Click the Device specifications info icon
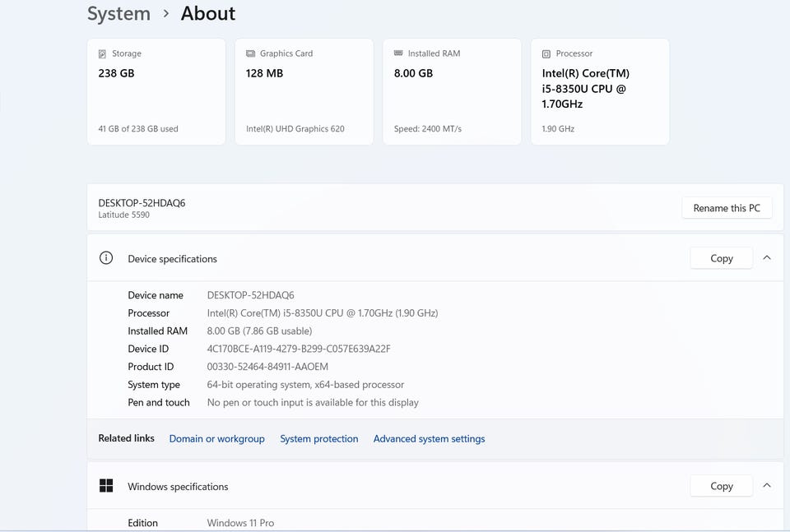The image size is (790, 532). (x=106, y=258)
